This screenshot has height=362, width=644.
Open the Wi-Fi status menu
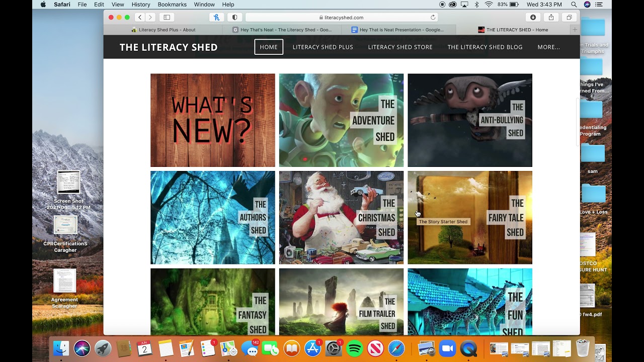point(489,5)
